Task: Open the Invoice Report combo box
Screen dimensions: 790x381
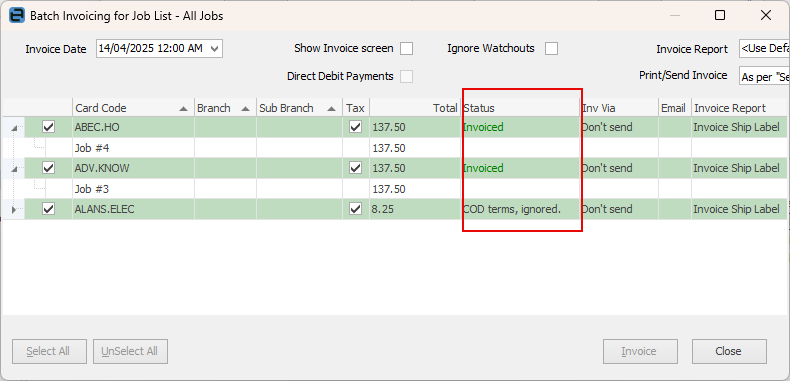Action: pyautogui.click(x=764, y=49)
